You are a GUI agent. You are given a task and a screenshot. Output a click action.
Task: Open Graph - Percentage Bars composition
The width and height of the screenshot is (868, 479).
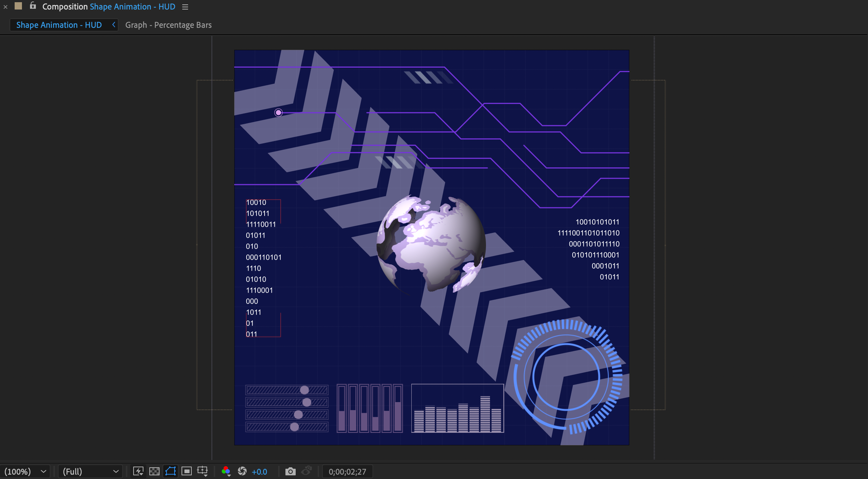[168, 25]
